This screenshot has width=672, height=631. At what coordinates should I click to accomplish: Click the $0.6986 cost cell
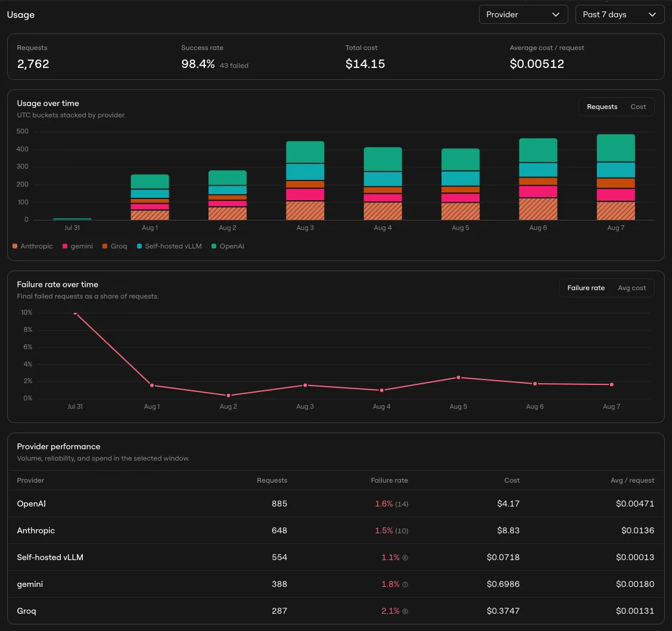click(503, 585)
